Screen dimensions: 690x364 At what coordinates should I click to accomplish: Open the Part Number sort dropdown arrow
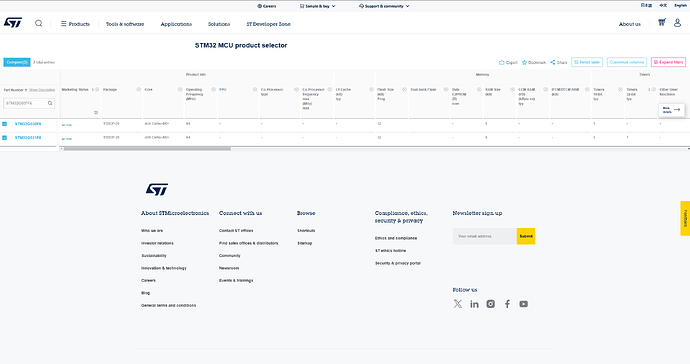[26, 90]
